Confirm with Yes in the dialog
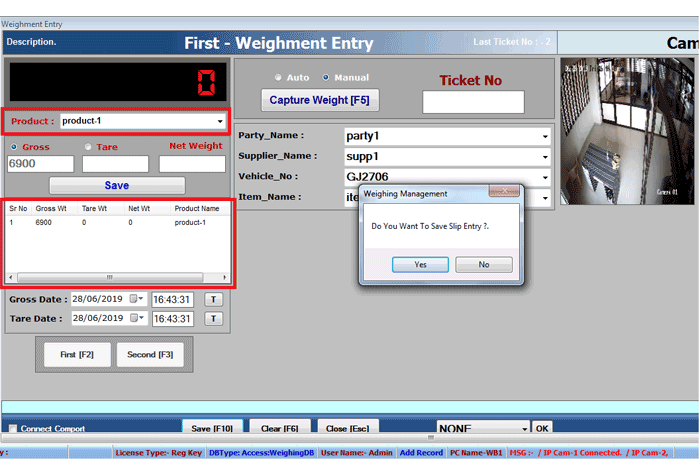The width and height of the screenshot is (700, 476). coord(420,264)
